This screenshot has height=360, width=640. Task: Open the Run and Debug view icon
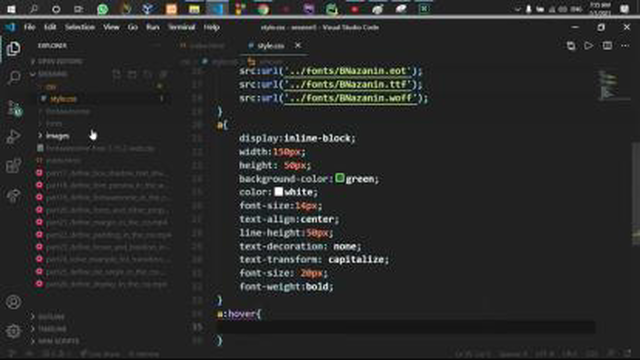(x=13, y=137)
